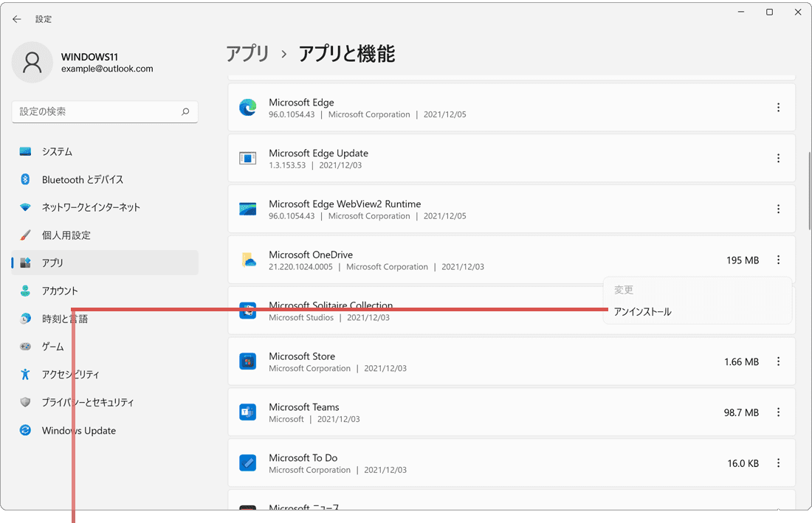
Task: Click the Microsoft Edge app name
Action: tap(301, 103)
